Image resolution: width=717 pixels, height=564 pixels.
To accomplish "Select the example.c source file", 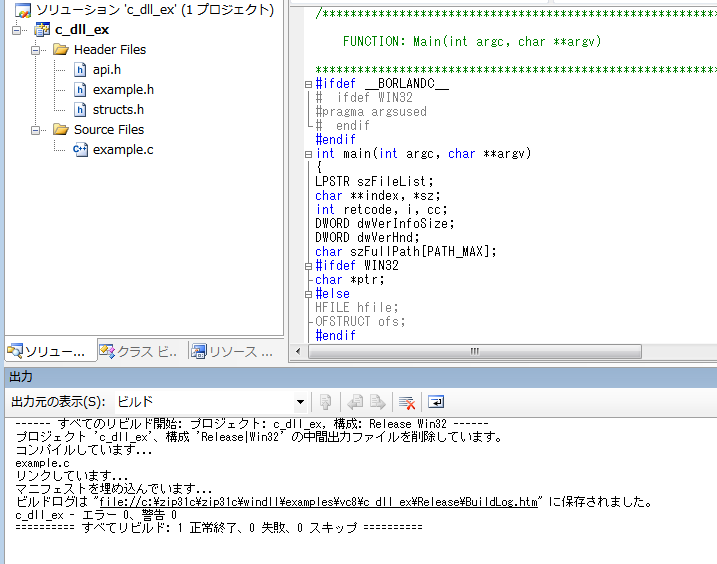I will (123, 150).
